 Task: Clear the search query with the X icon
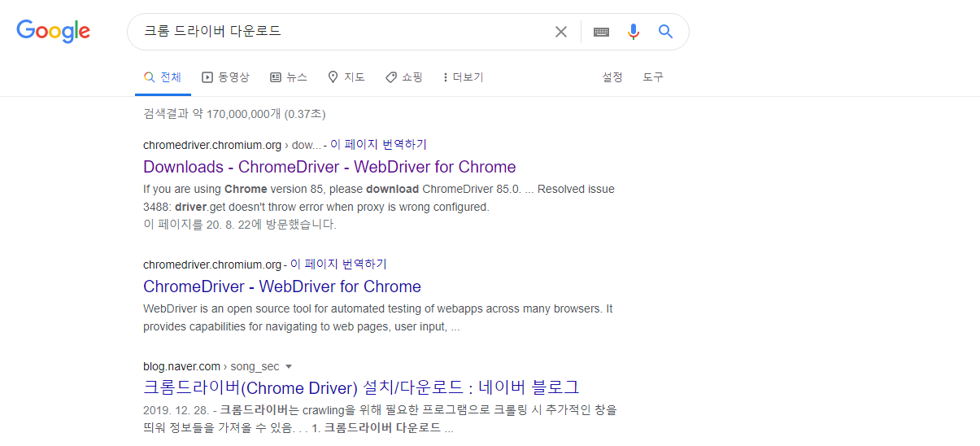pyautogui.click(x=561, y=32)
